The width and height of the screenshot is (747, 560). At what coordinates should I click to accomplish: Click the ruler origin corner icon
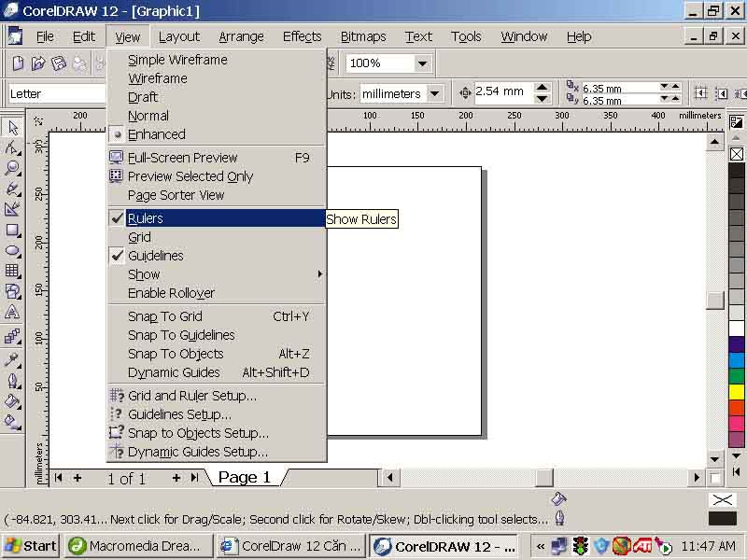[38, 121]
